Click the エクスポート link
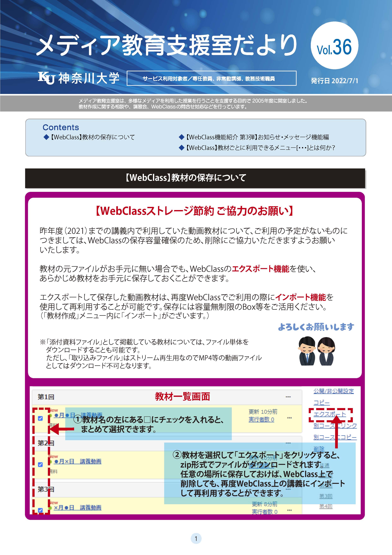 coord(330,414)
